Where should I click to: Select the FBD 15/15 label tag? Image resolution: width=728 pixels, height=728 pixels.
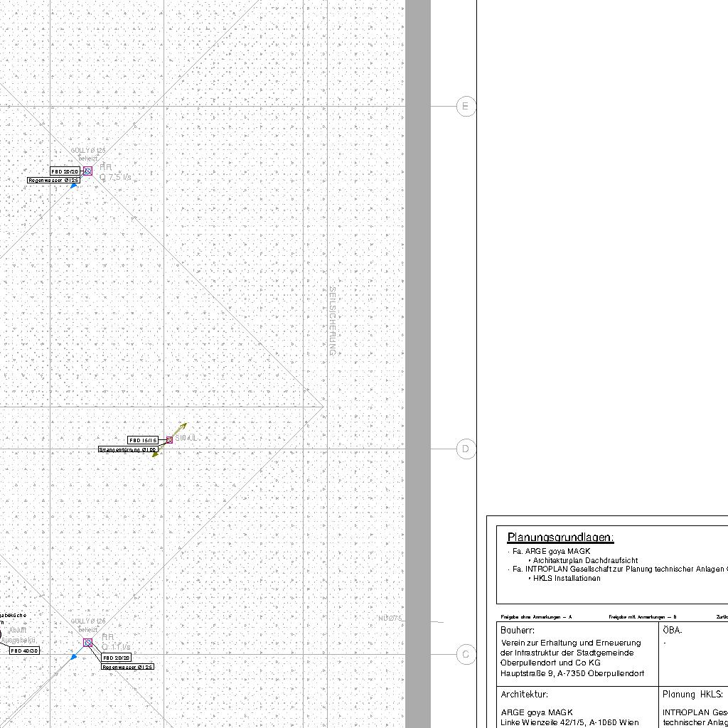[x=143, y=441]
